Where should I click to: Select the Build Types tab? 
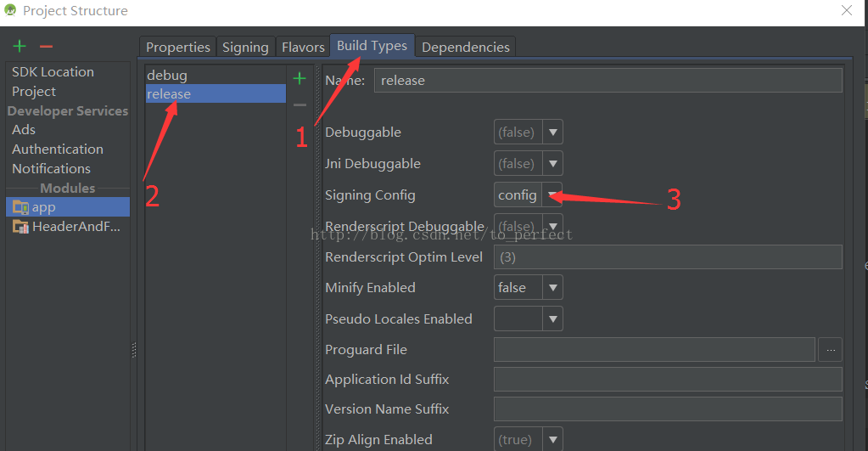coord(372,45)
